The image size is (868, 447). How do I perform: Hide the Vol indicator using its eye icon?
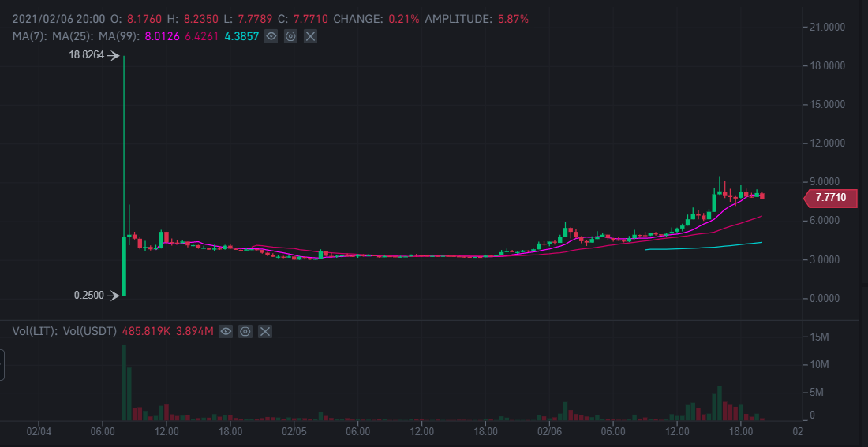coord(226,331)
